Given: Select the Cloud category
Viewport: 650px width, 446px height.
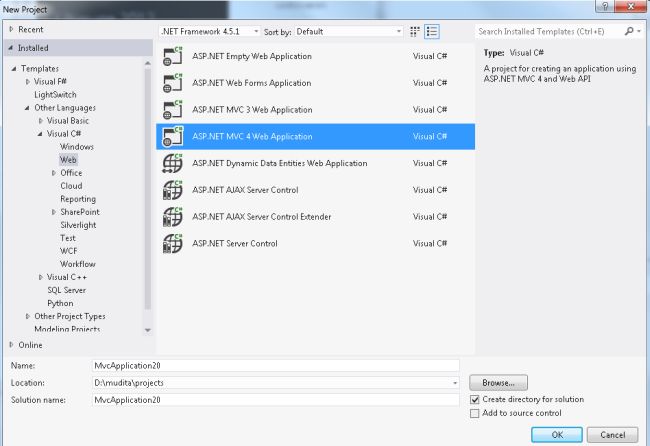Looking at the screenshot, I should pyautogui.click(x=71, y=186).
